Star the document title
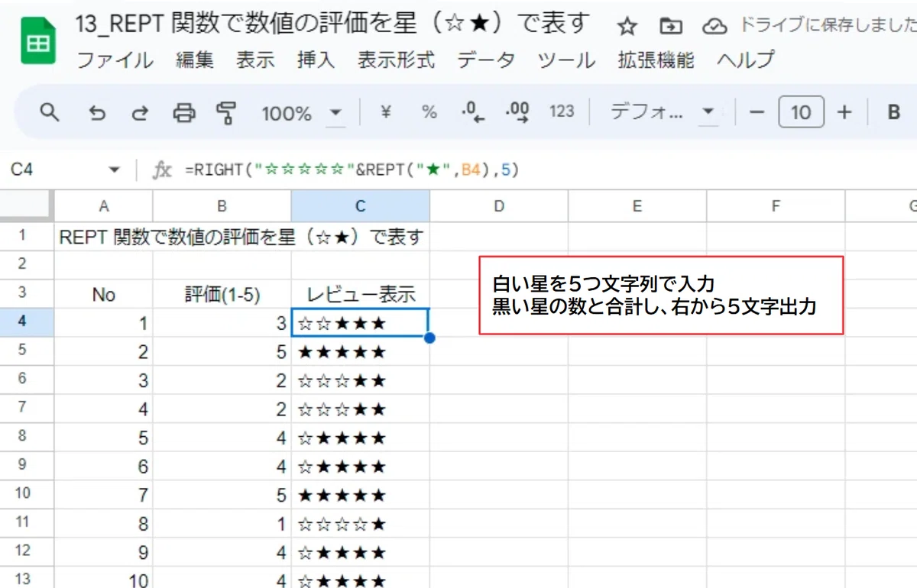This screenshot has height=588, width=917. point(627,27)
